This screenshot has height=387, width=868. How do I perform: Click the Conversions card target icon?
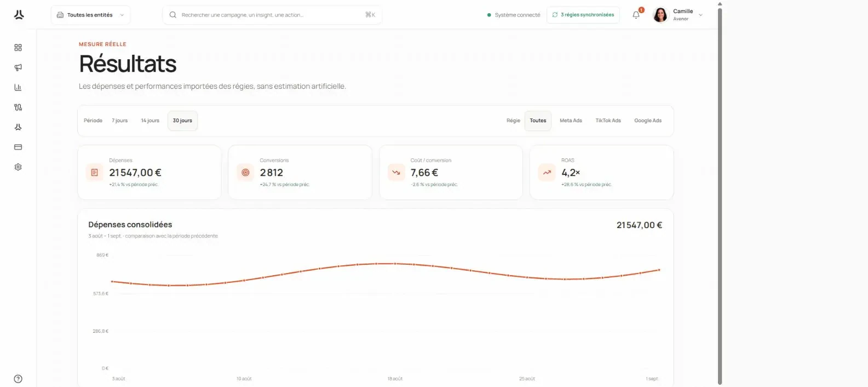245,173
